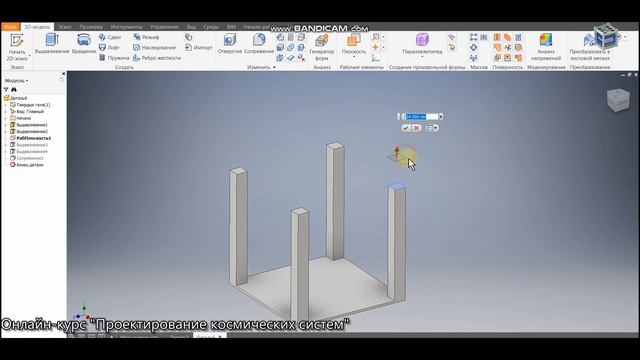Viewport: 640px width, 360px height.
Task: Cancel offset with the red X button
Action: (x=416, y=128)
